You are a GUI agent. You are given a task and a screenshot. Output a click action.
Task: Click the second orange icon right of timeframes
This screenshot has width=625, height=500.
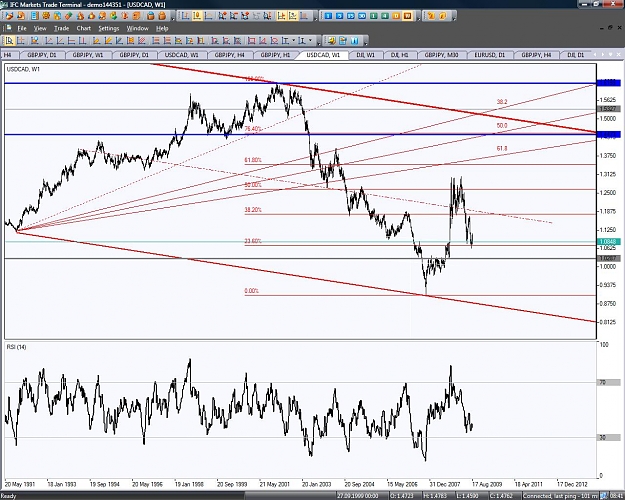pyautogui.click(x=442, y=16)
